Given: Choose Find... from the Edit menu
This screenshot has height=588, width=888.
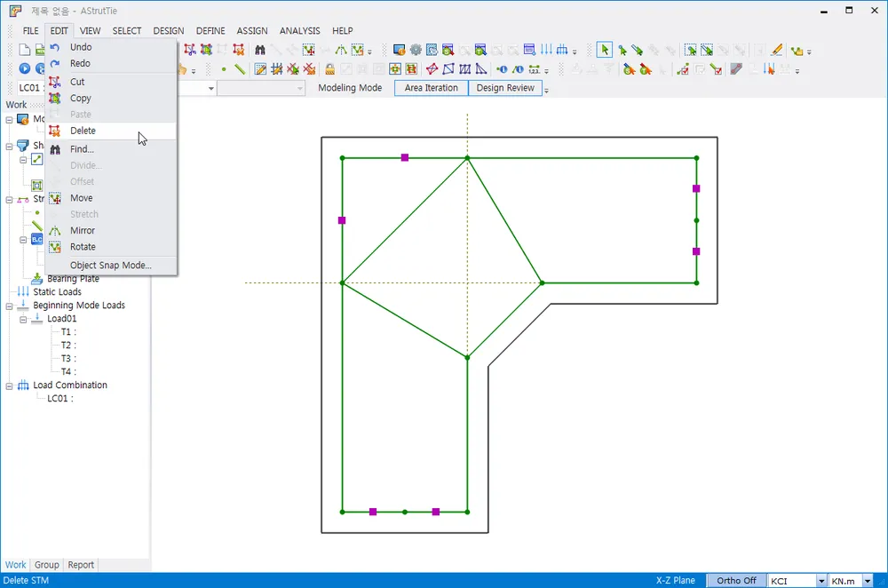Looking at the screenshot, I should pyautogui.click(x=111, y=149).
